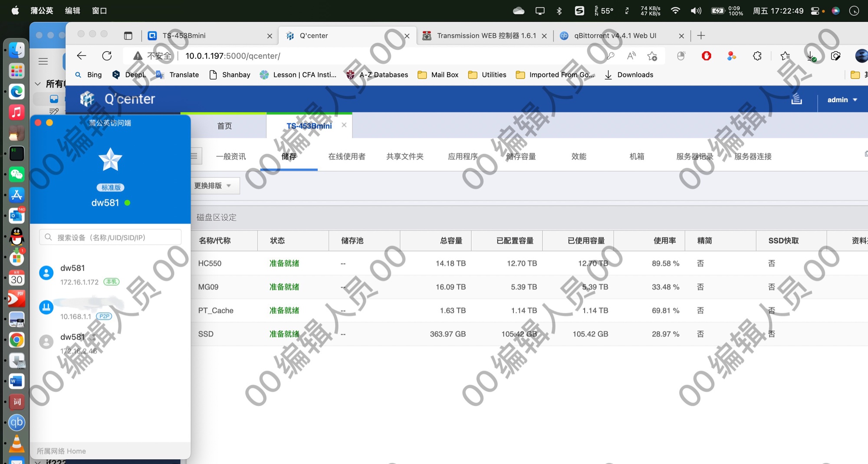This screenshot has height=464, width=868.
Task: Open the 窗口 menu in menu bar
Action: [99, 10]
